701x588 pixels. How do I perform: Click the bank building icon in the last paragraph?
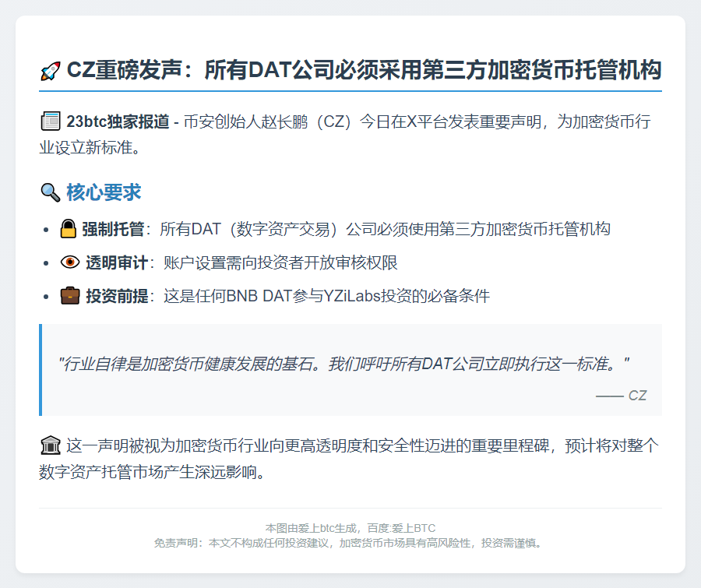(50, 446)
